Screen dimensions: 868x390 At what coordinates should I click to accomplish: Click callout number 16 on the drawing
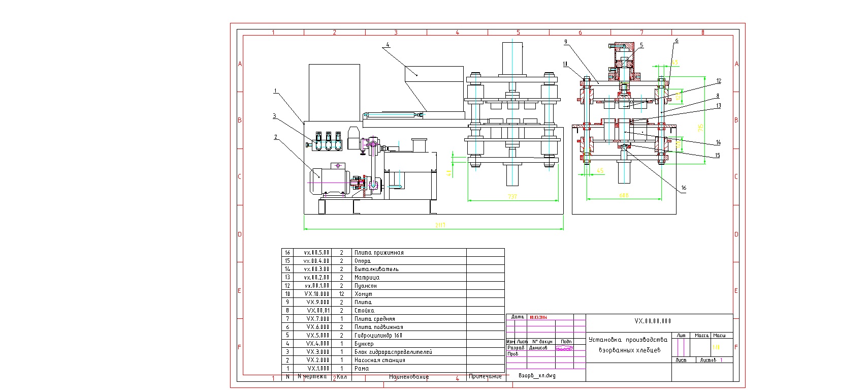tap(684, 188)
